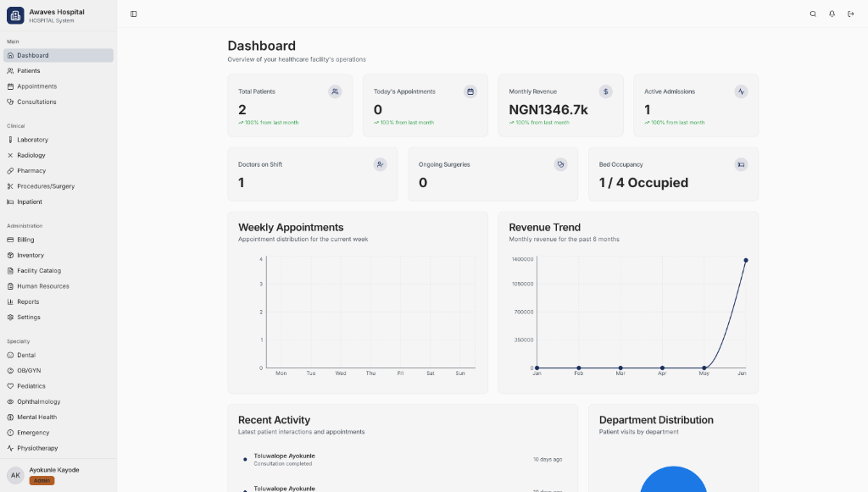Open notifications bell icon
This screenshot has width=868, height=492.
point(832,14)
